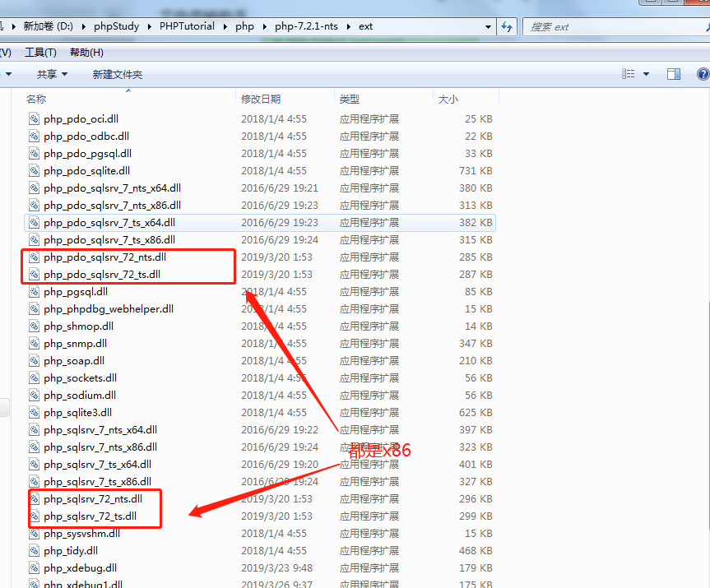This screenshot has height=588, width=710.
Task: Click the php_shmop.dll file icon
Action: coord(34,326)
